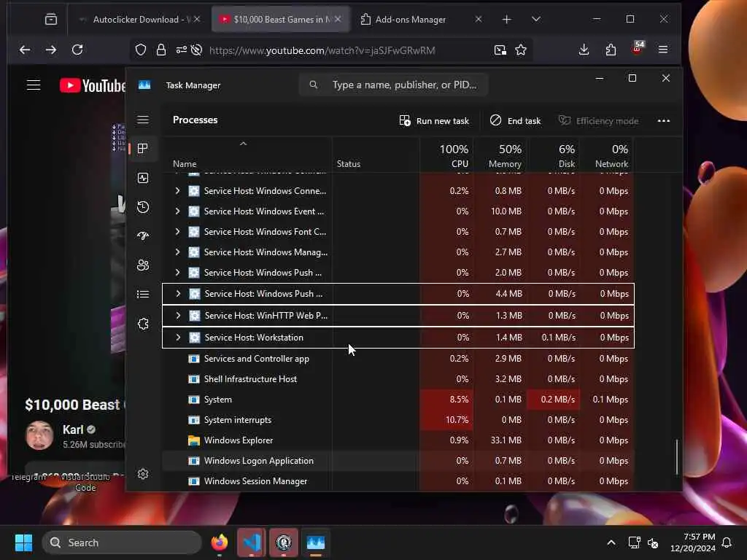Sort processes by CPU column
Screen dimensions: 747x560
click(x=447, y=156)
